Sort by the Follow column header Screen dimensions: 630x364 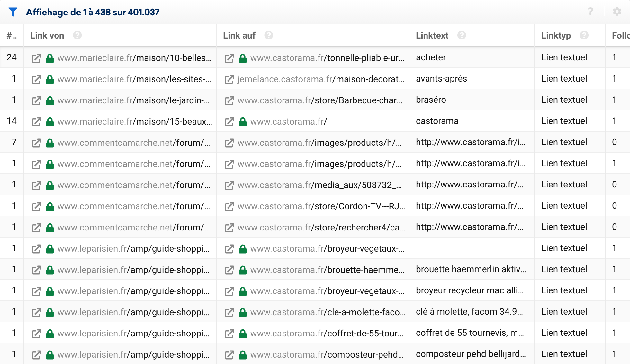pos(621,35)
